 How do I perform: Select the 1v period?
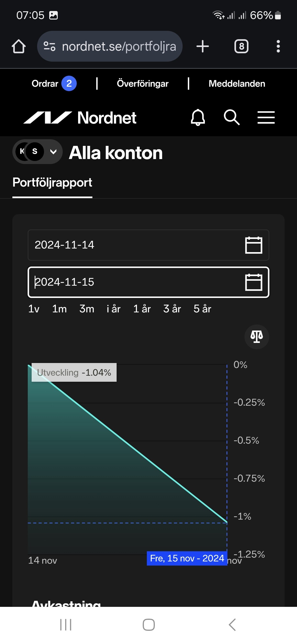pos(34,309)
